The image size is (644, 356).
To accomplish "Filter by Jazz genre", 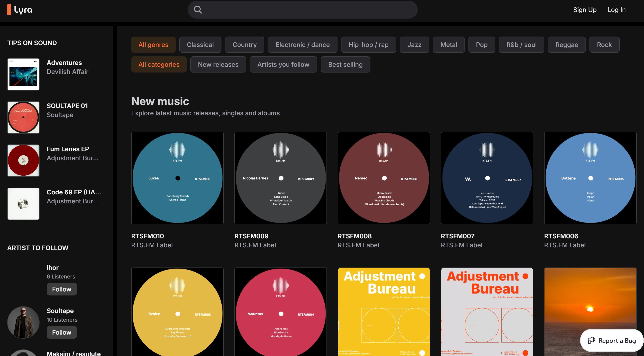I will [414, 45].
